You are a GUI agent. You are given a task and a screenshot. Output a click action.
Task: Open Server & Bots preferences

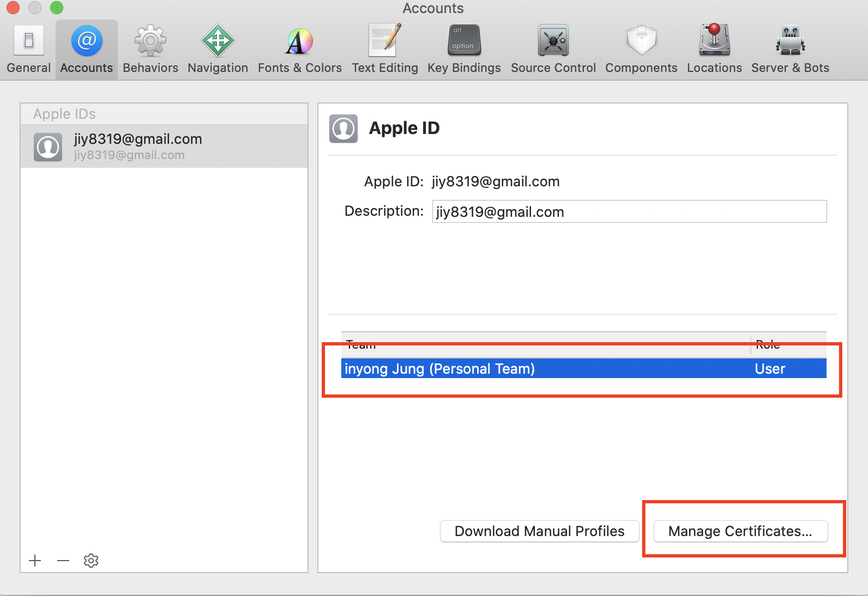[x=790, y=49]
